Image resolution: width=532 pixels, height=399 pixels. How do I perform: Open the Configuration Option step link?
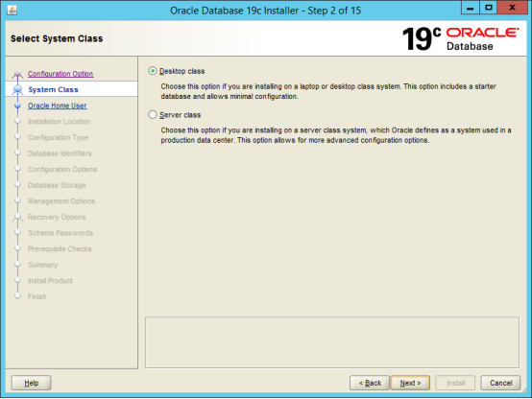pyautogui.click(x=60, y=74)
